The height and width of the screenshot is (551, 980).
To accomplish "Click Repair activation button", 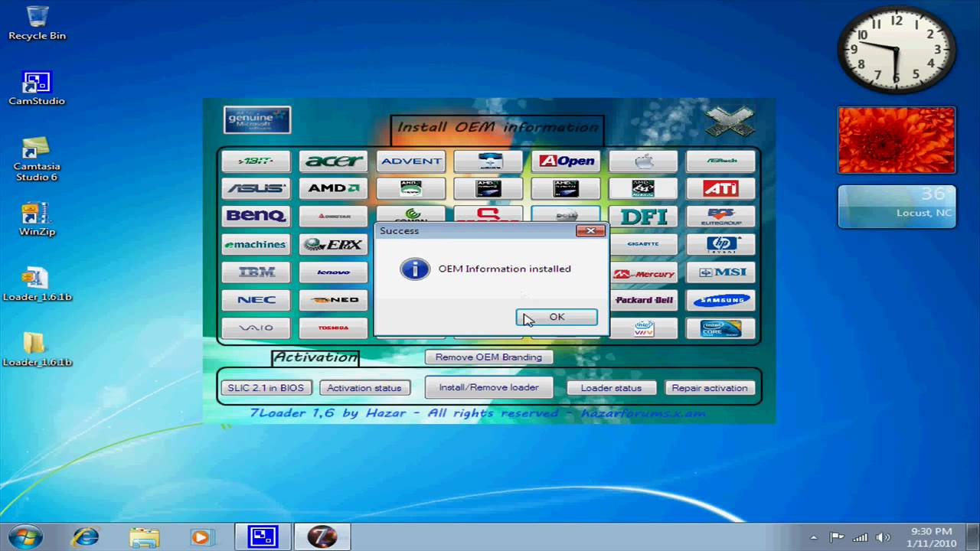I will coord(710,388).
